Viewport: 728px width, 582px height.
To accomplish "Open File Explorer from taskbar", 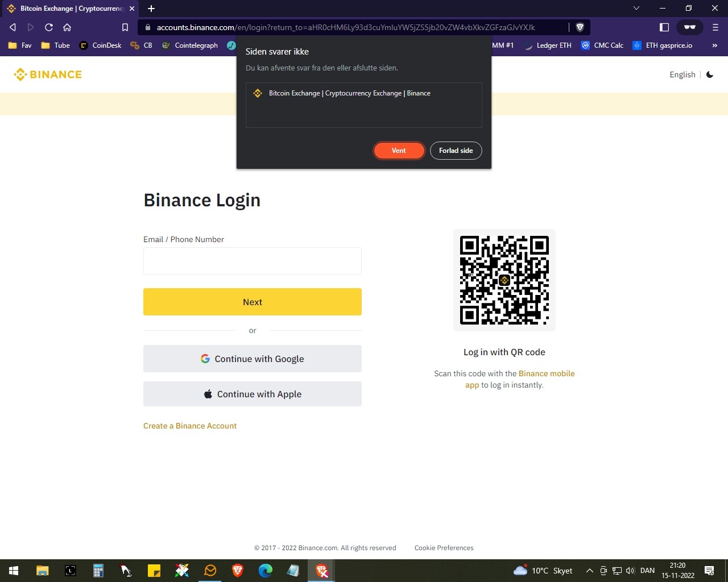I will (42, 571).
